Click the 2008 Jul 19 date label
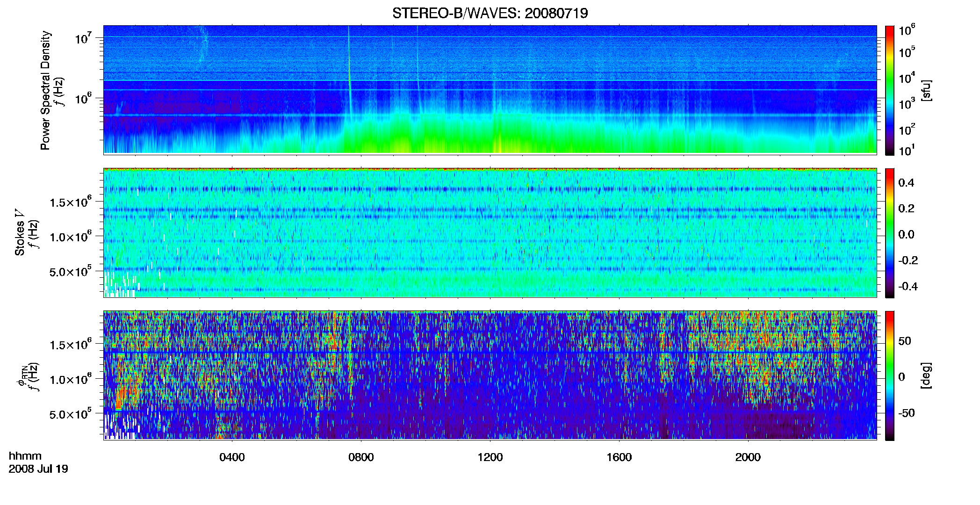This screenshot has height=505, width=980. (38, 469)
